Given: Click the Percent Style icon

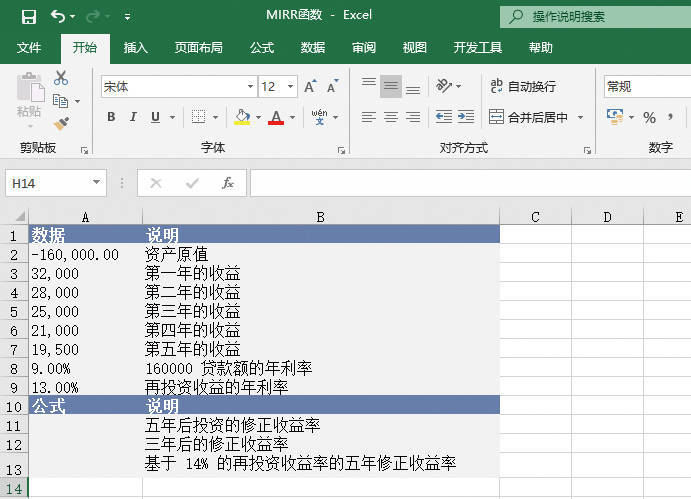Looking at the screenshot, I should pos(649,118).
